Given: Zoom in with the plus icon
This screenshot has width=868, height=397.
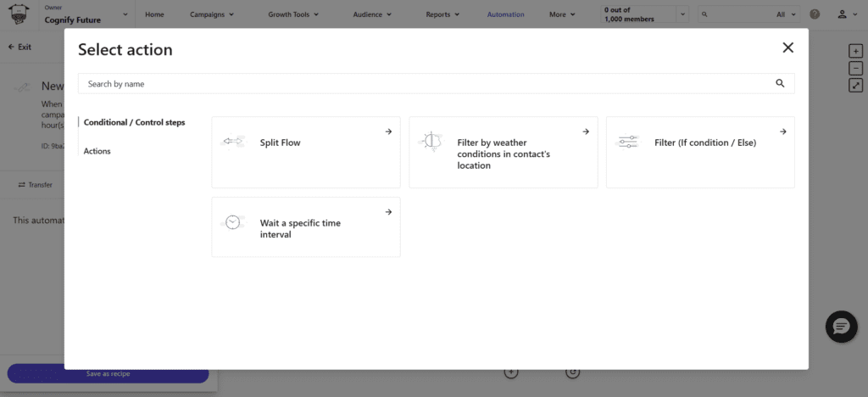Looking at the screenshot, I should point(856,52).
